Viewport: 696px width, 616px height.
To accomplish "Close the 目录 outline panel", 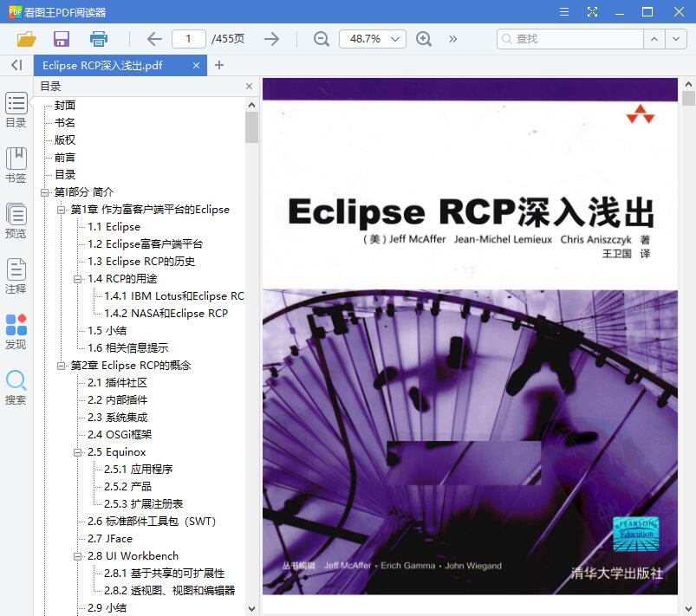I will click(x=249, y=86).
